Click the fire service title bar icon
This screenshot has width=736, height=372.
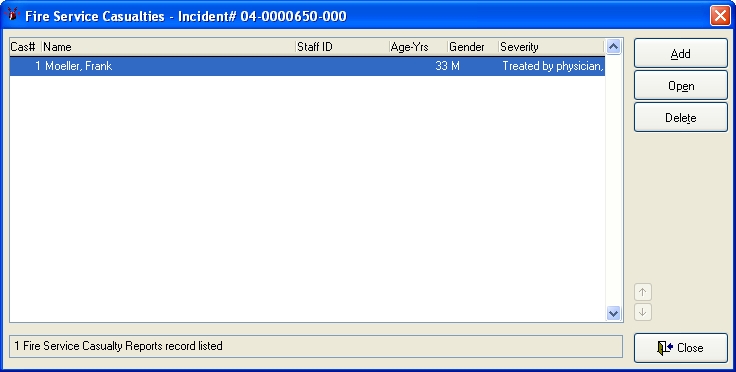point(11,15)
